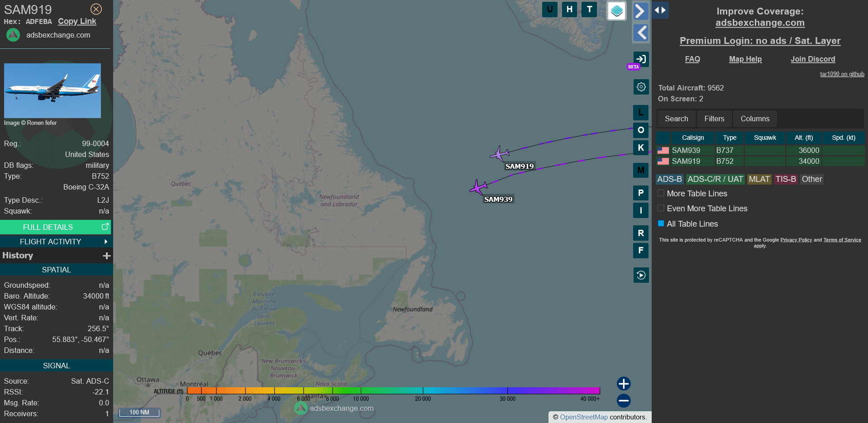The width and height of the screenshot is (868, 423).
Task: Open the beta login arrow icon
Action: click(641, 59)
